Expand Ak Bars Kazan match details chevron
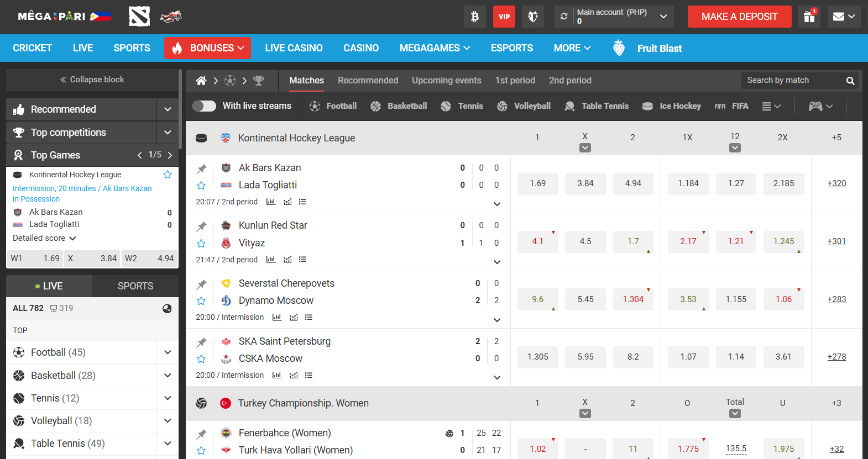868x459 pixels. [x=497, y=204]
